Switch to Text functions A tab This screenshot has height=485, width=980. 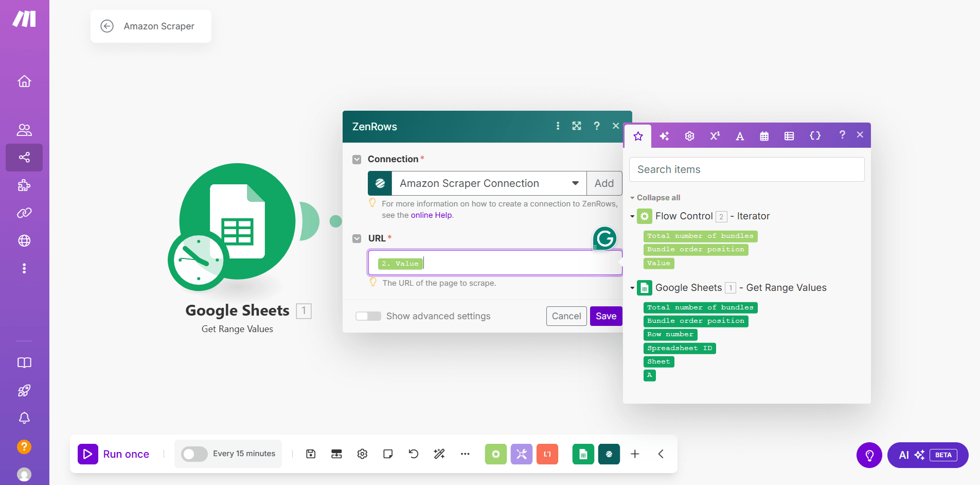(x=740, y=136)
